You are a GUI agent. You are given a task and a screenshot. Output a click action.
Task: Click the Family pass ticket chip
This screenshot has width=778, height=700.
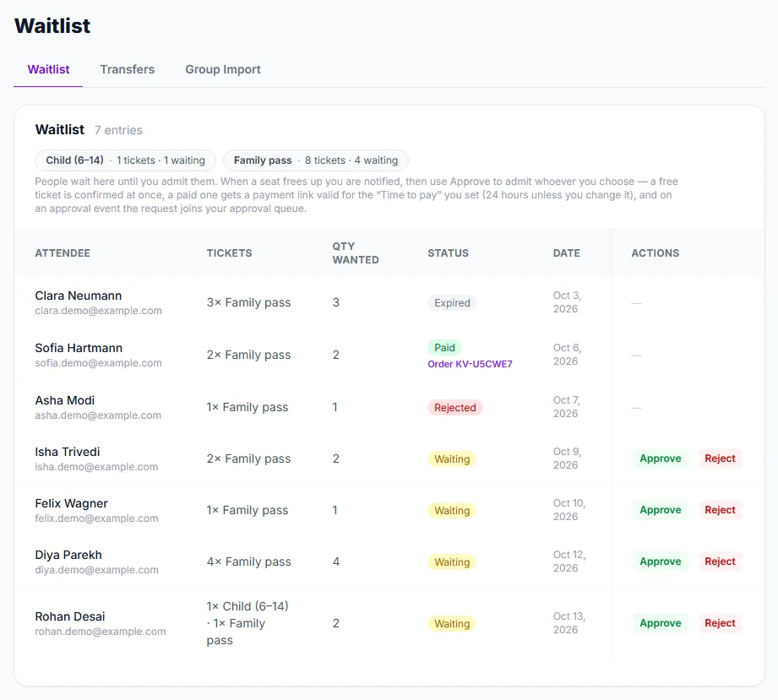click(x=316, y=160)
